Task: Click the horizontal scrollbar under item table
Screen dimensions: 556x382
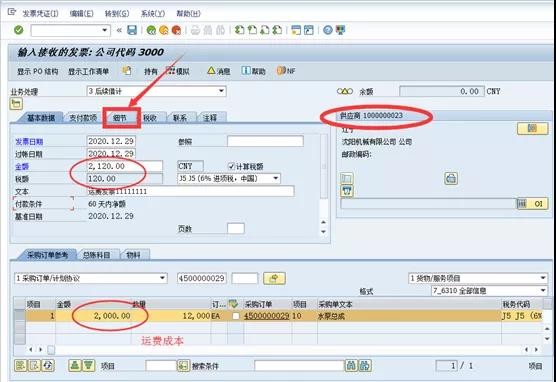Action: tap(284, 350)
